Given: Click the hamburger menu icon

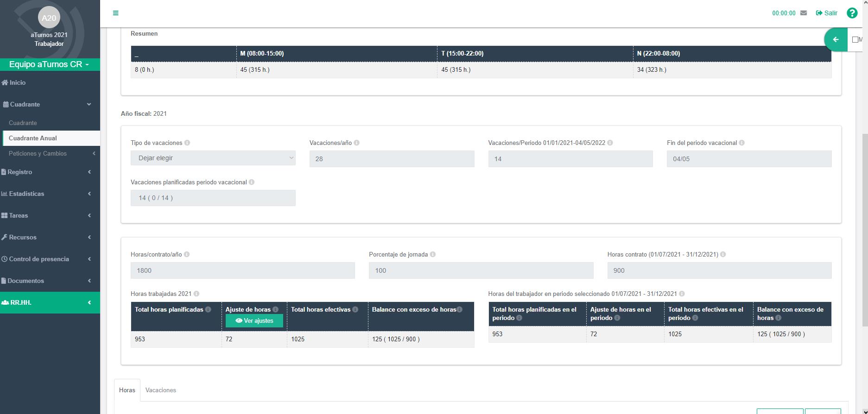Looking at the screenshot, I should click(x=115, y=13).
